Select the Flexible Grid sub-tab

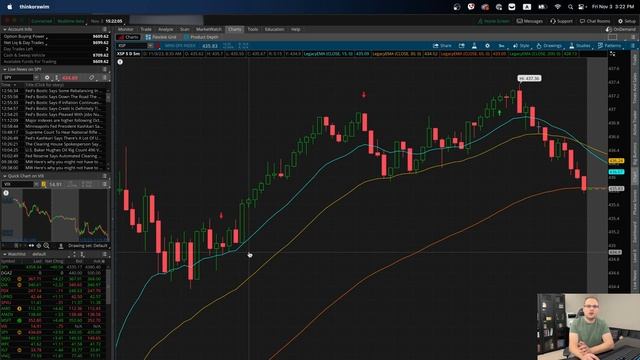161,37
